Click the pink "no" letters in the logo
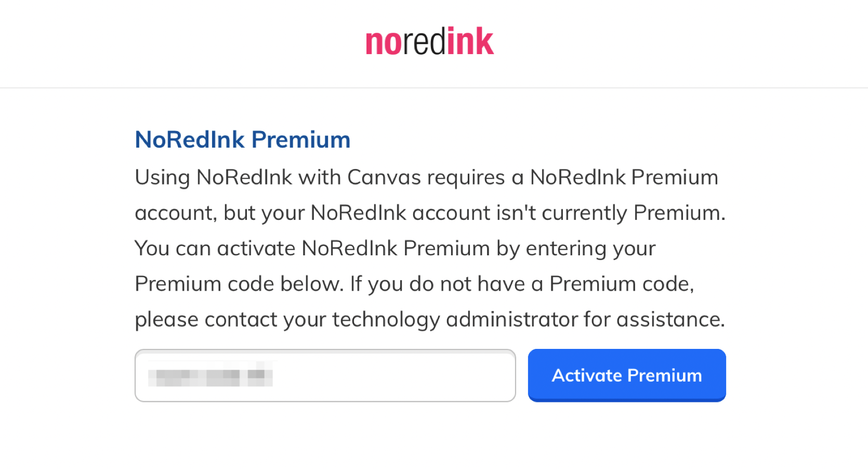This screenshot has width=868, height=469. point(384,44)
